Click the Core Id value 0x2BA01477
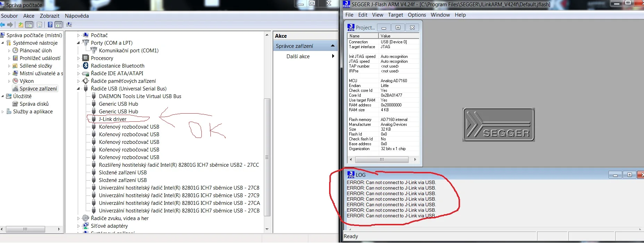Screen dimensions: 644x244 pos(391,95)
